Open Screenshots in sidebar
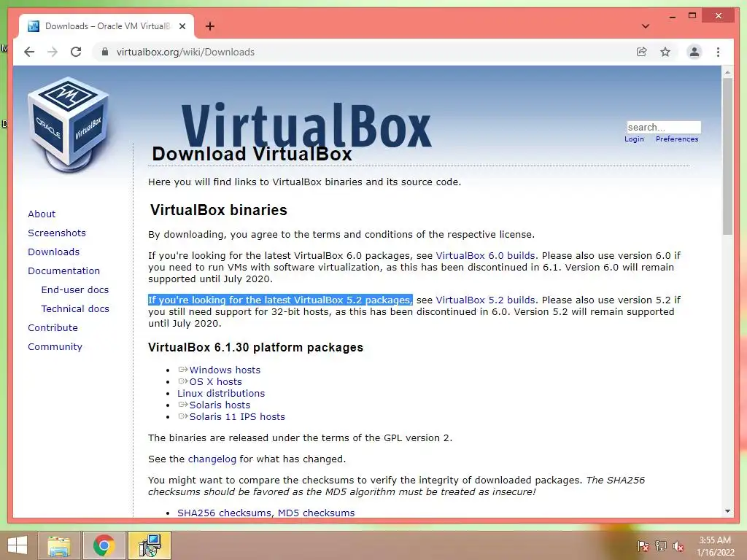The width and height of the screenshot is (747, 560). [x=57, y=233]
